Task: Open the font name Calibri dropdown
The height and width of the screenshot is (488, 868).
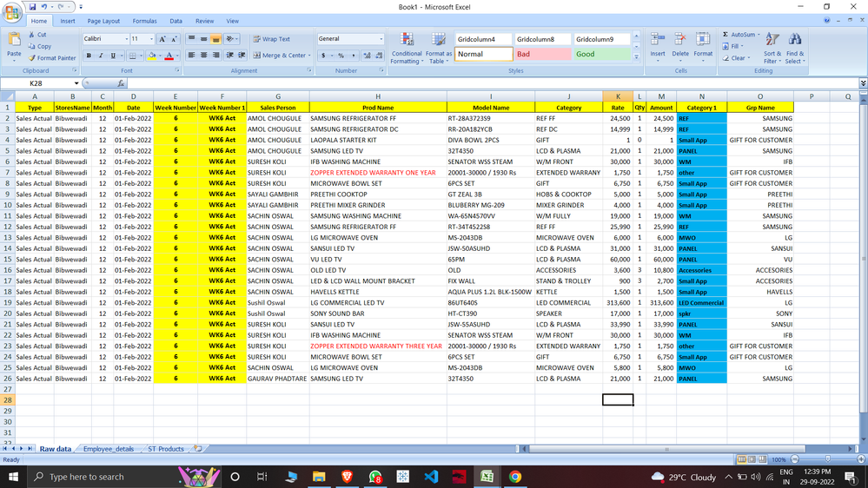Action: (126, 39)
